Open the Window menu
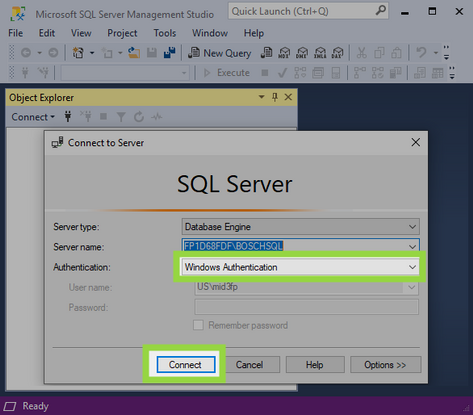The width and height of the screenshot is (473, 415). pyautogui.click(x=210, y=33)
